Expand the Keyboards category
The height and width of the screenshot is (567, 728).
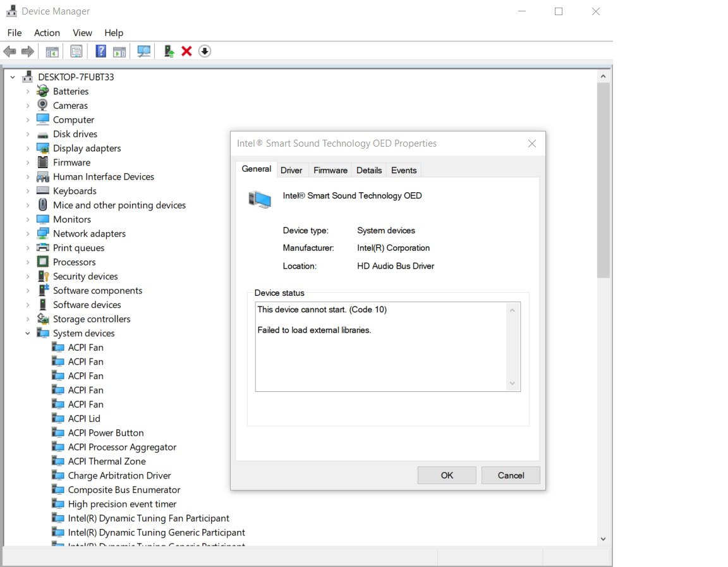click(28, 191)
